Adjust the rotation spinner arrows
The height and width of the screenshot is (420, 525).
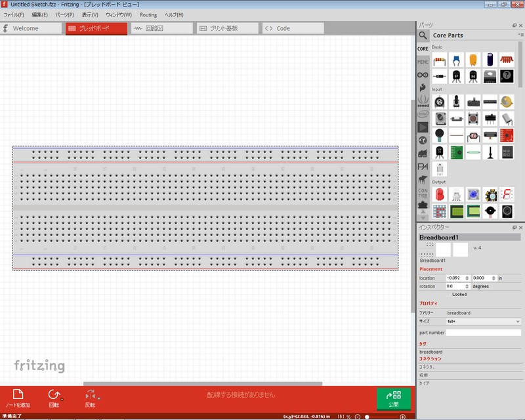coord(467,286)
